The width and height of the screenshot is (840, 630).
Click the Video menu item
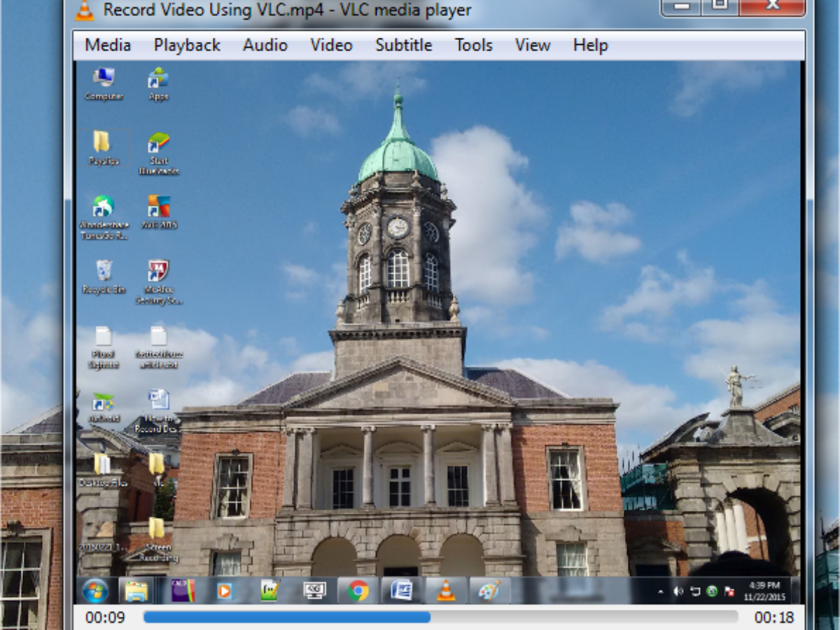tap(331, 45)
